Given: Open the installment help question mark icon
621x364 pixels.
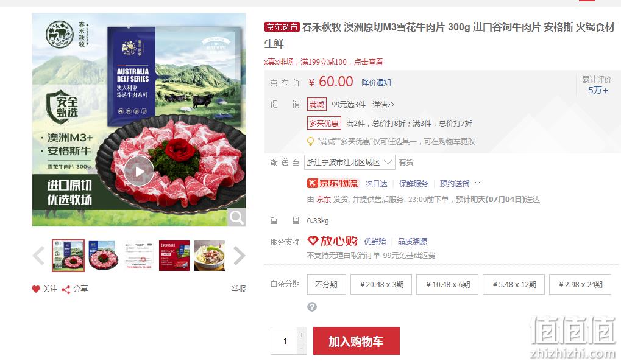Looking at the screenshot, I should tap(312, 307).
